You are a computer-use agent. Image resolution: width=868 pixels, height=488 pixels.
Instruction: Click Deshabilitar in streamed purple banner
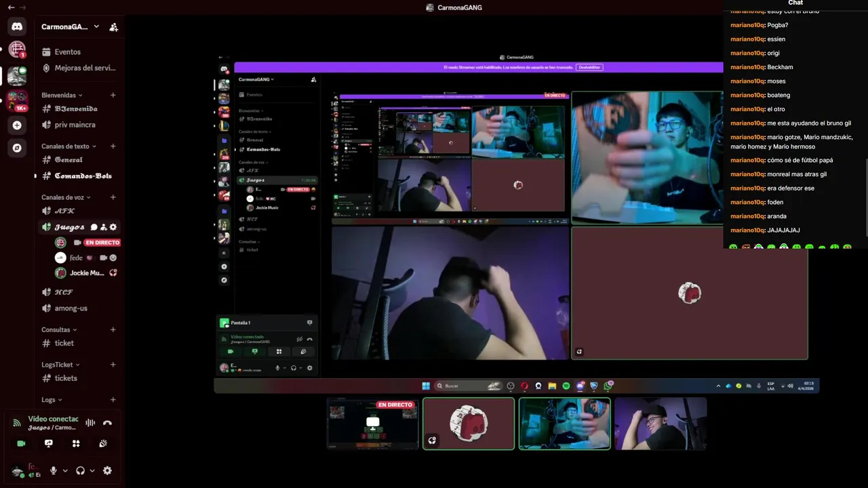coord(589,67)
